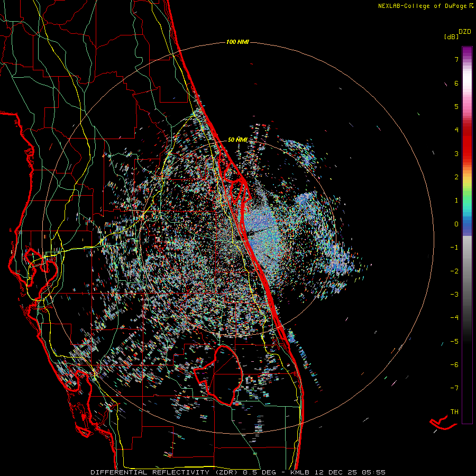Click the 05:55 timestamp

click(373, 472)
